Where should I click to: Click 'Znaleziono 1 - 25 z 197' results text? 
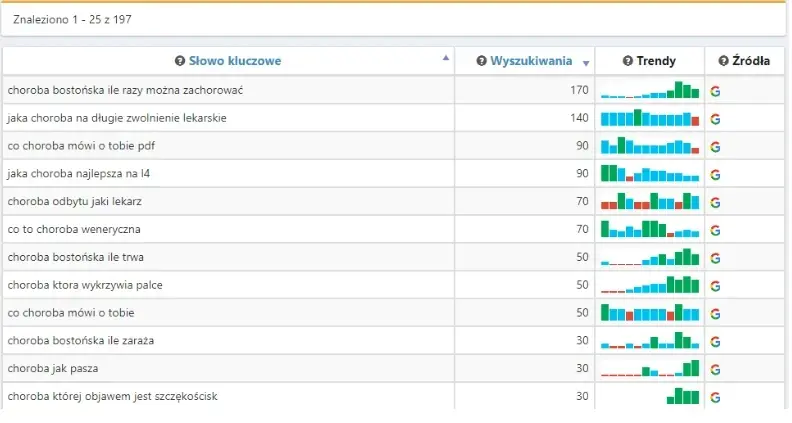click(x=72, y=20)
